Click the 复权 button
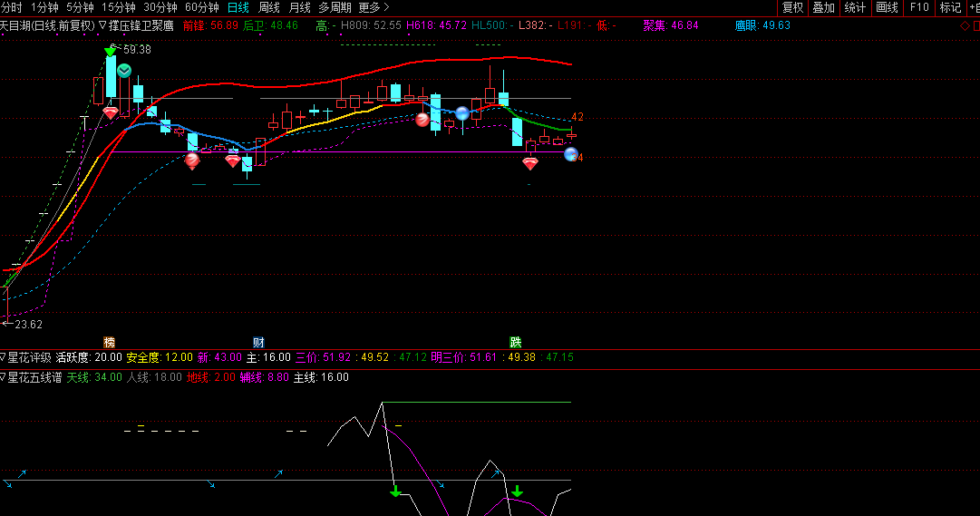This screenshot has width=980, height=516. tap(792, 7)
